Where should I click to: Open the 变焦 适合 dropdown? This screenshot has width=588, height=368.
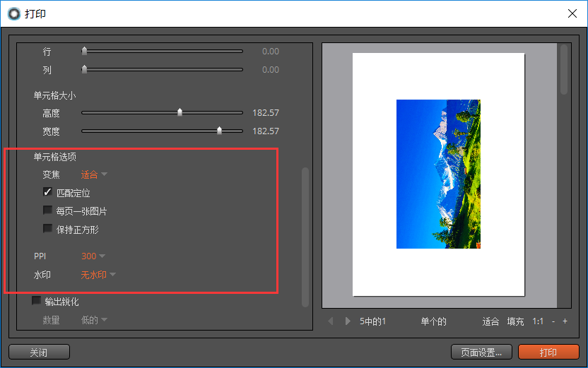(x=94, y=174)
